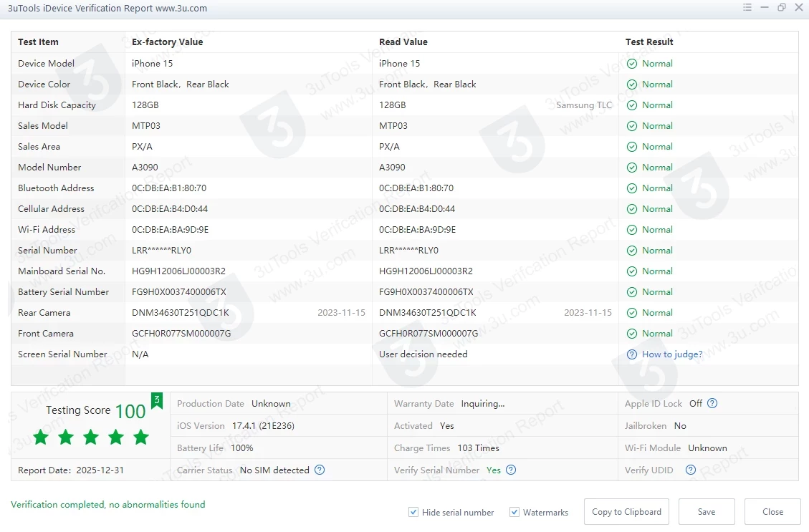809x532 pixels.
Task: Click the Normal check icon for Front Camera
Action: [632, 334]
